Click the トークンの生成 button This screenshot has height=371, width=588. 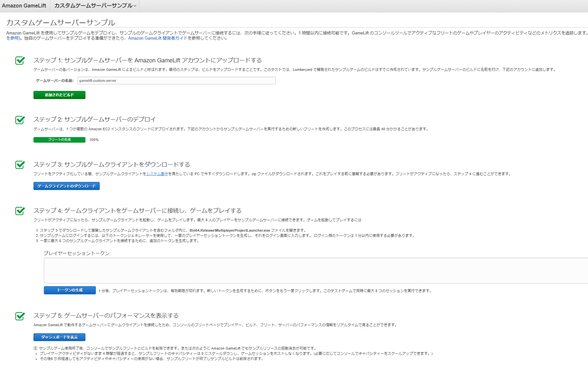[70, 290]
